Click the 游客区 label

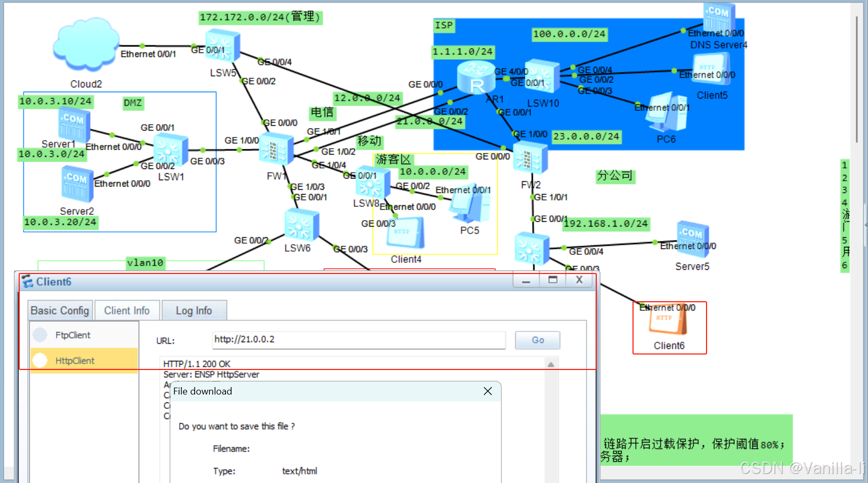tap(394, 159)
